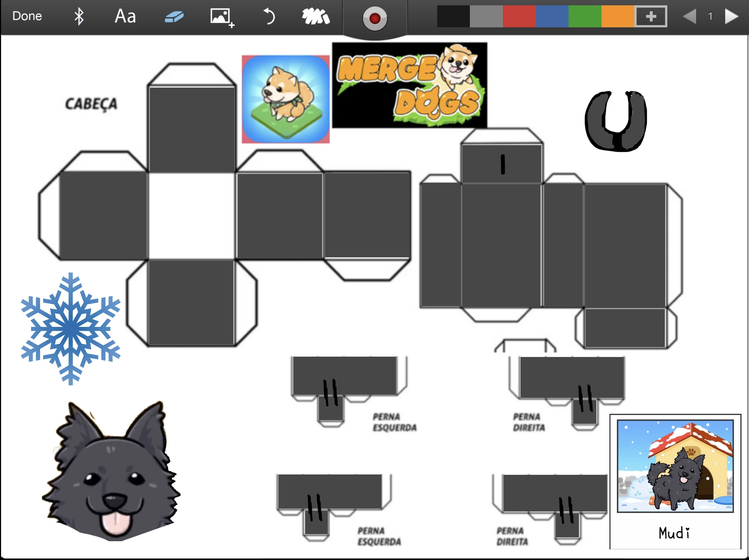The width and height of the screenshot is (749, 560).
Task: Choose the orange pen color
Action: coord(618,16)
